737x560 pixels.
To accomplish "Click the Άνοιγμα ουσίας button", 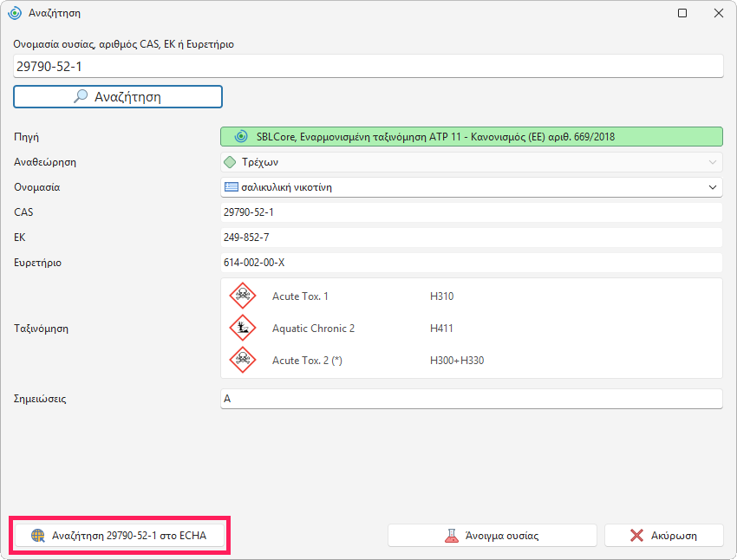I will point(492,535).
